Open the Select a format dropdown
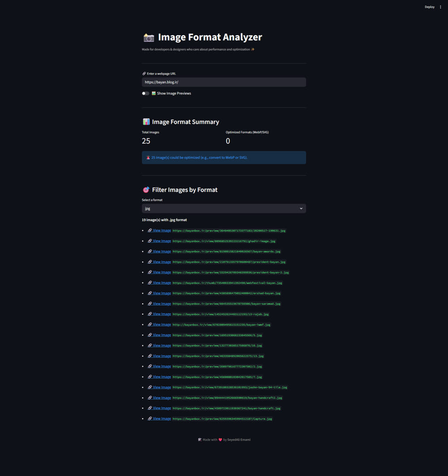This screenshot has width=448, height=476. point(224,208)
